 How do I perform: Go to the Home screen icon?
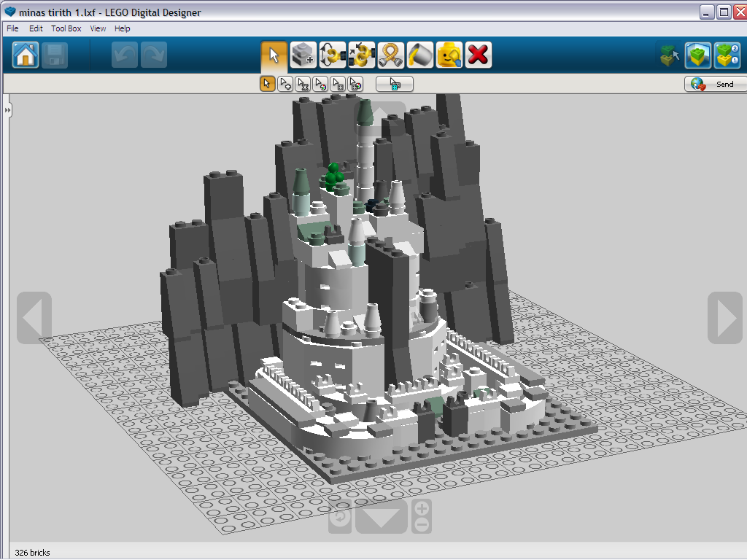pyautogui.click(x=26, y=55)
